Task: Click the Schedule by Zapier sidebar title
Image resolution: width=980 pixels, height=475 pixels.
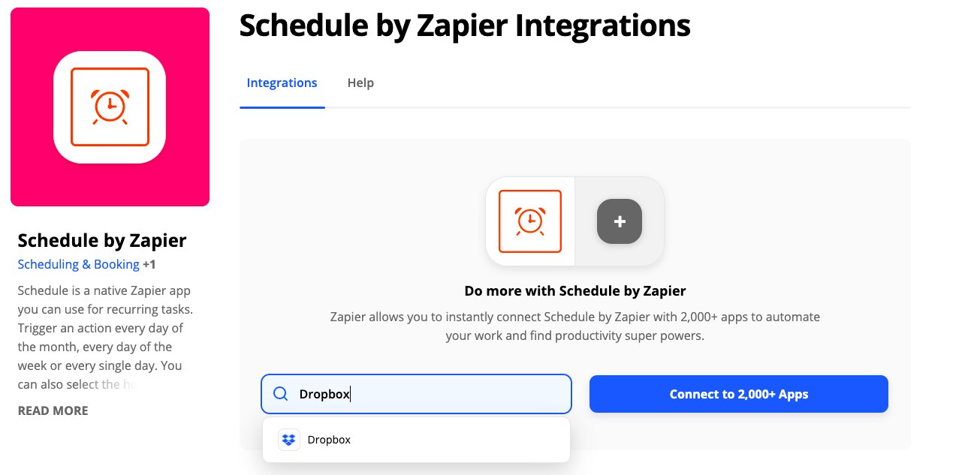Action: 101,240
